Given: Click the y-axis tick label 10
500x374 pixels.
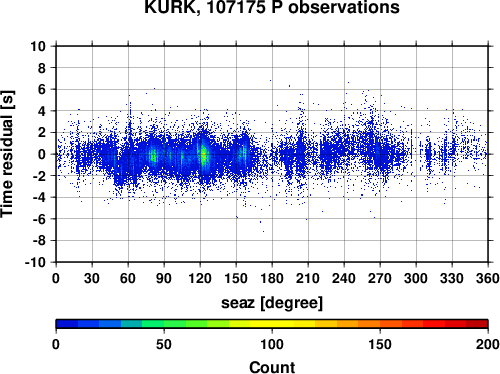Looking at the screenshot, I should point(38,46).
